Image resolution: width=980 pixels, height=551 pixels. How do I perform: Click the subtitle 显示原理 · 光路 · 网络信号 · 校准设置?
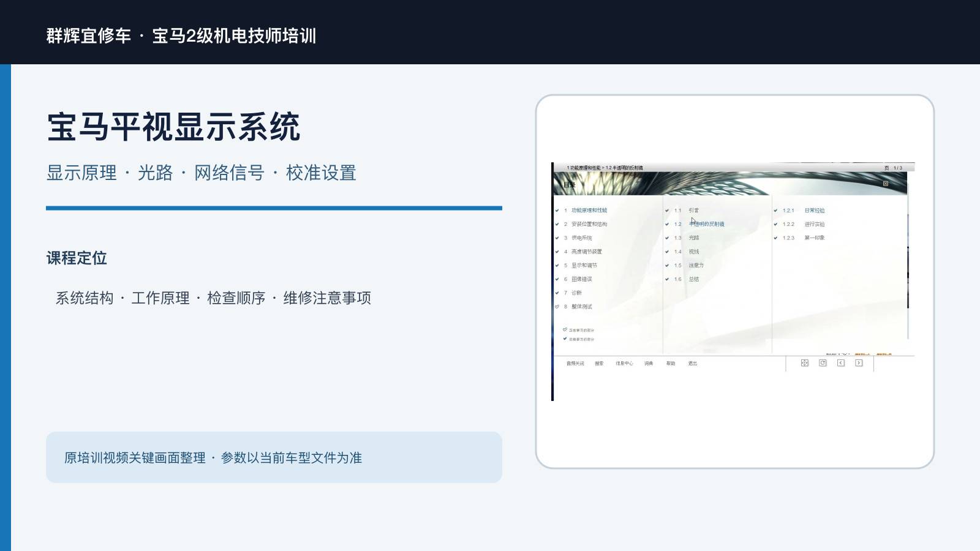pyautogui.click(x=202, y=173)
